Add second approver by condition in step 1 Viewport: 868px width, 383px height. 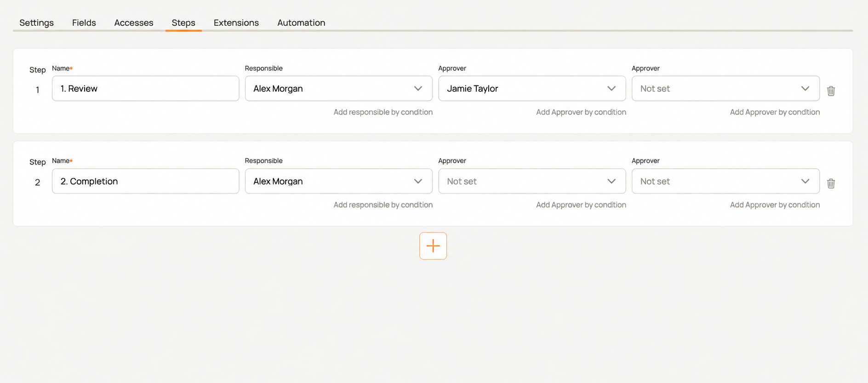[775, 112]
